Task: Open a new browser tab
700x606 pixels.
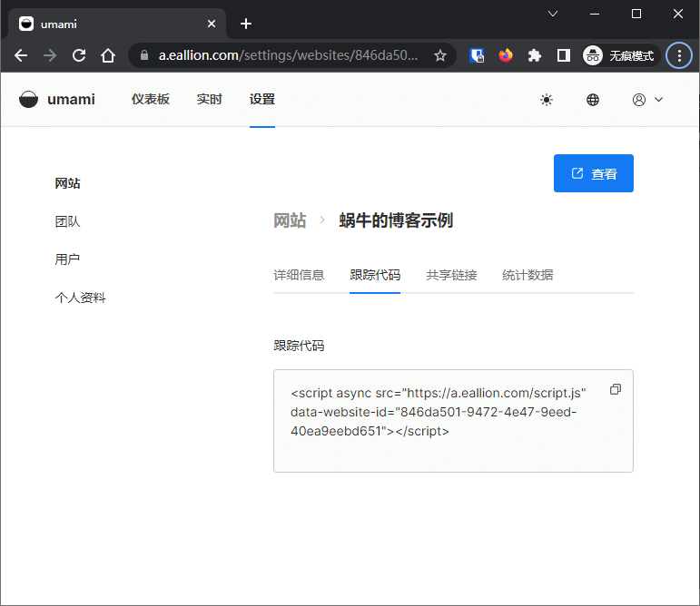Action: click(245, 24)
